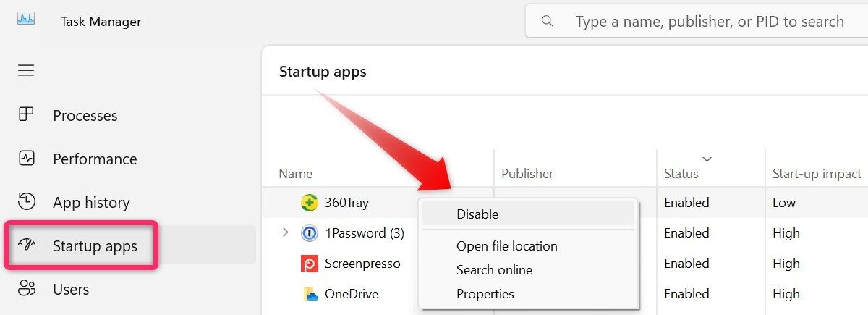The image size is (868, 315).
Task: Click the Startup apps page heading
Action: 323,72
